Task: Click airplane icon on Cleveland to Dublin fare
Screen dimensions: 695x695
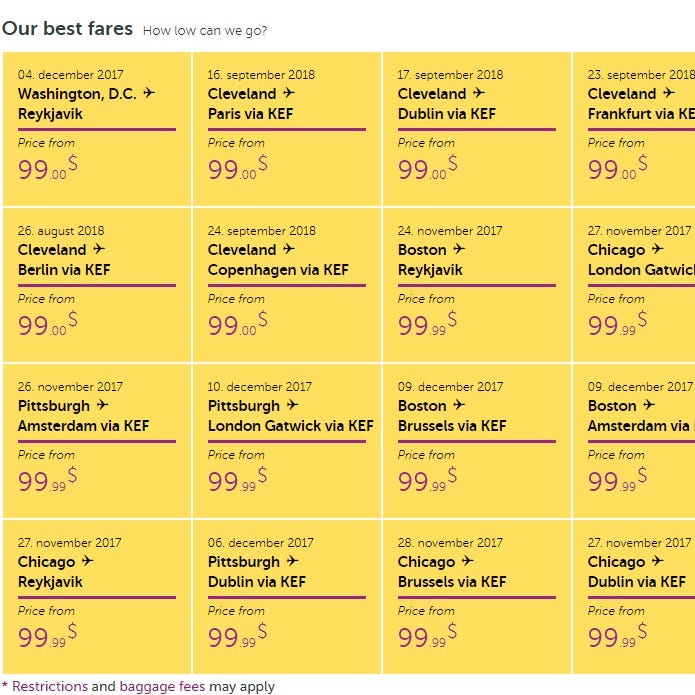Action: point(479,93)
